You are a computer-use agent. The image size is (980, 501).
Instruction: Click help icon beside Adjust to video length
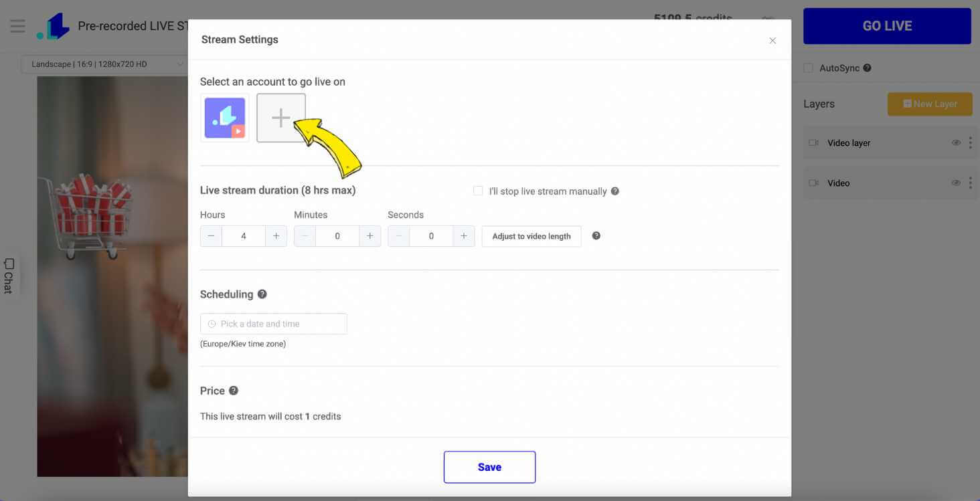tap(596, 236)
